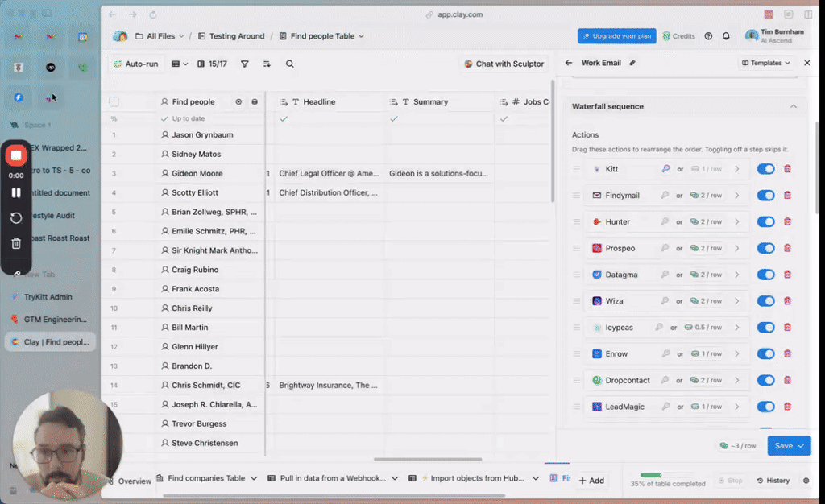Open the Overview tab
Screen dimensions: 825x504
tap(135, 481)
